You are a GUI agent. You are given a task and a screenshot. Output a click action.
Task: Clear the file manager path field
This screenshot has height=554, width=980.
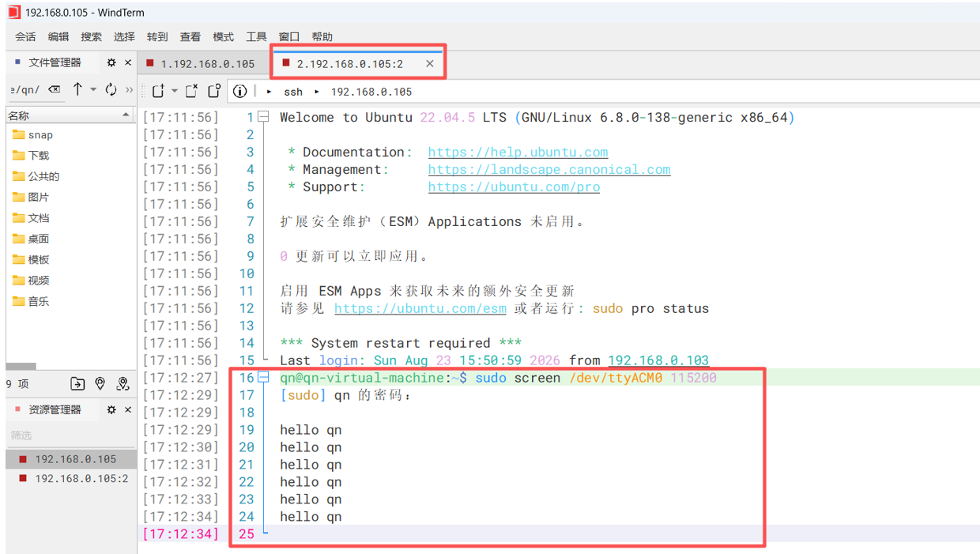54,89
